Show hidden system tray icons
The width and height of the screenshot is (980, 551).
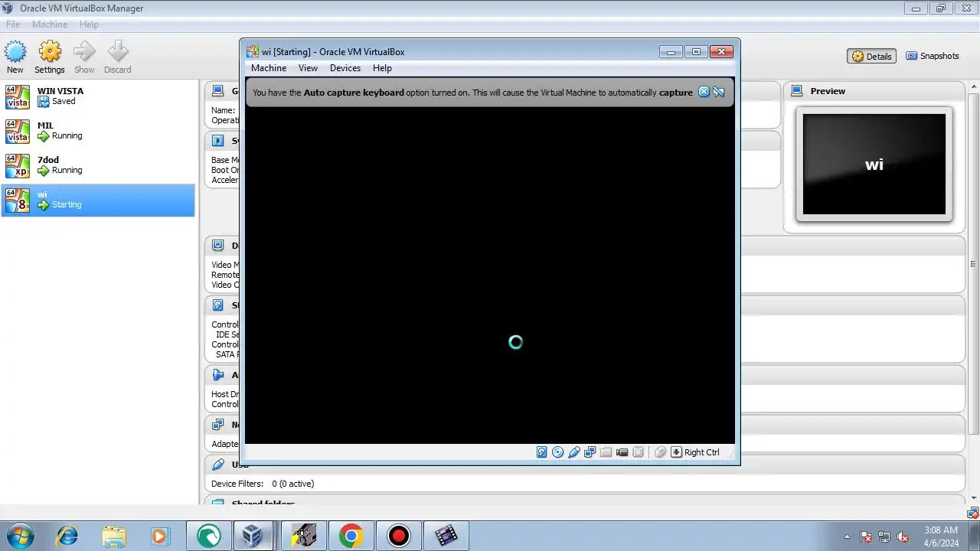pyautogui.click(x=847, y=536)
